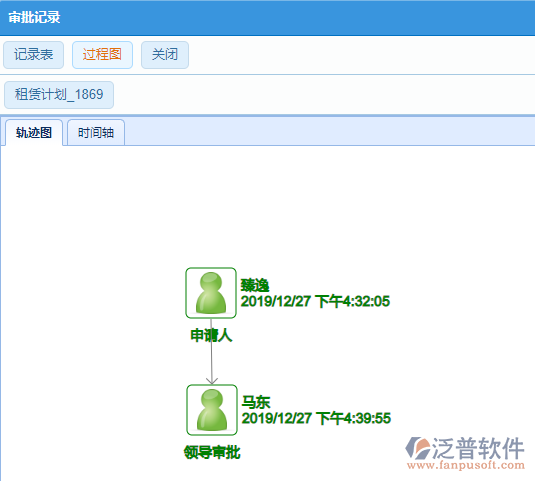Select the 租赁计划_1869 record button

click(59, 94)
